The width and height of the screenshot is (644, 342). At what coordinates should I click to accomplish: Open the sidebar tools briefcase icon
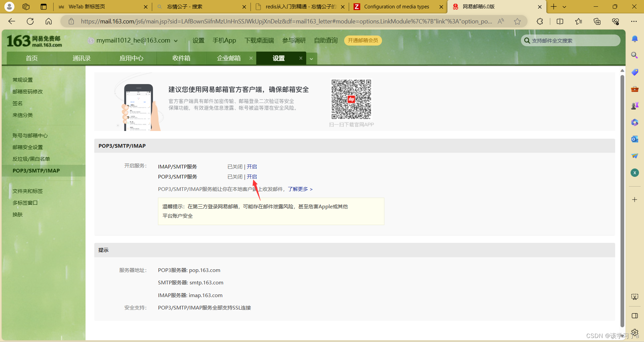[635, 89]
